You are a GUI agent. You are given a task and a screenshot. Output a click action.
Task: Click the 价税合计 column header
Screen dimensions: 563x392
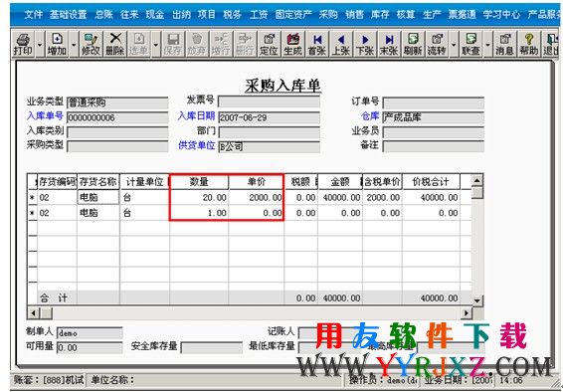pyautogui.click(x=431, y=182)
